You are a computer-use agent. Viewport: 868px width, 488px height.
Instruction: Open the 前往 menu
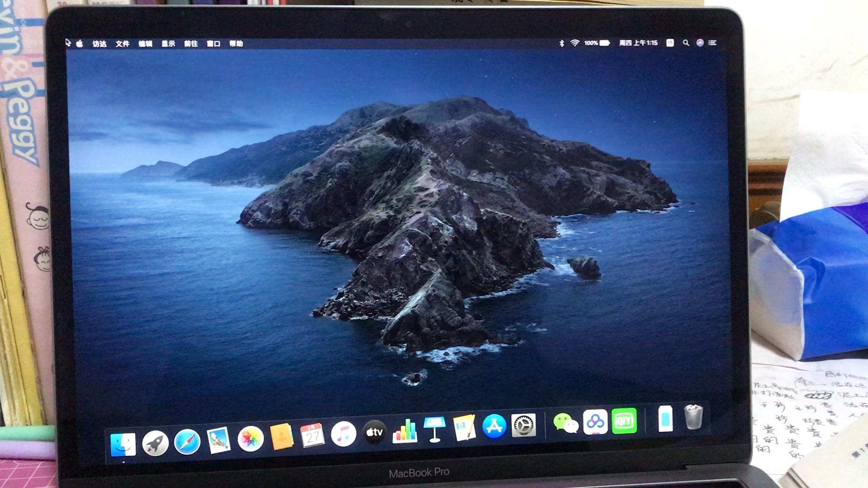191,44
